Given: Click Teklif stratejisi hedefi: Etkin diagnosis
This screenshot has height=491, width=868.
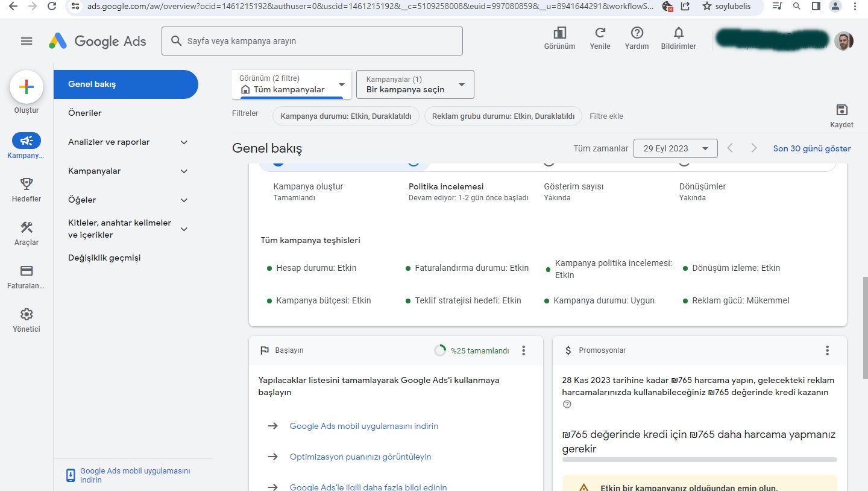Looking at the screenshot, I should point(463,300).
